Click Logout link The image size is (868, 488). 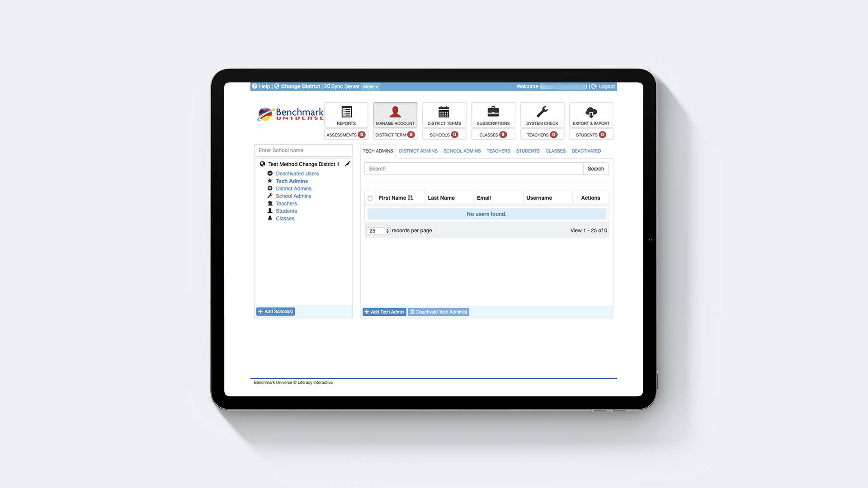[x=605, y=86]
